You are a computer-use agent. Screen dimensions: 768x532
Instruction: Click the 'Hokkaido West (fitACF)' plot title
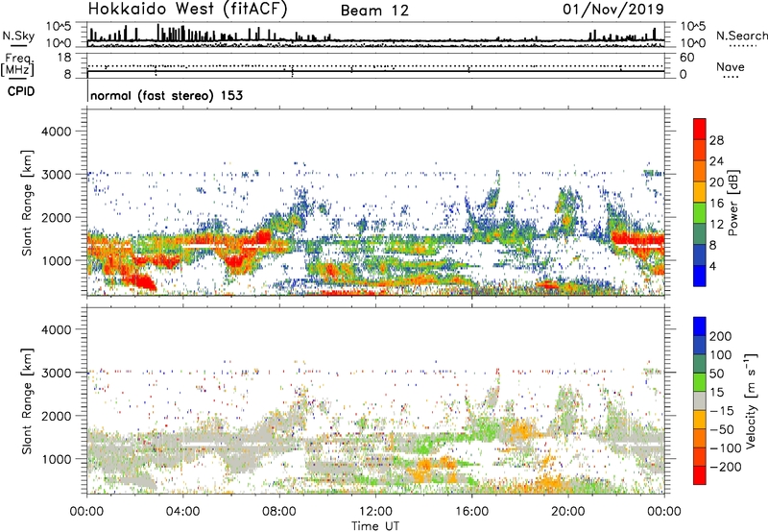[188, 10]
